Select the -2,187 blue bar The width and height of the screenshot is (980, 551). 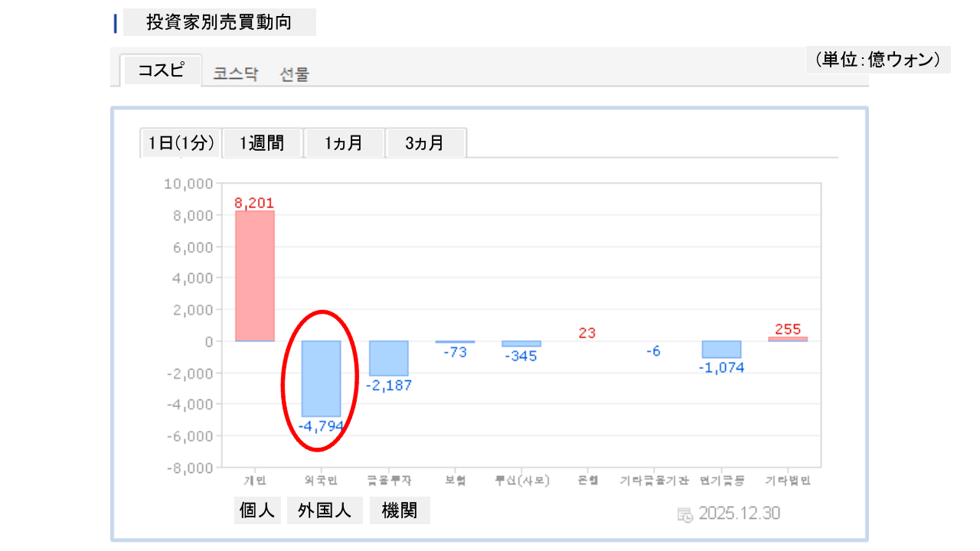[388, 358]
